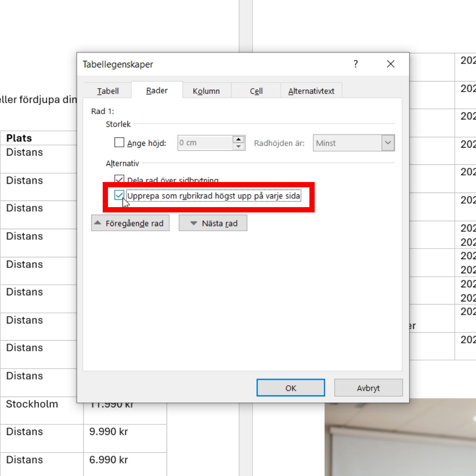Screen dimensions: 476x476
Task: Close the Tabellegenskaper dialog
Action: pyautogui.click(x=390, y=64)
